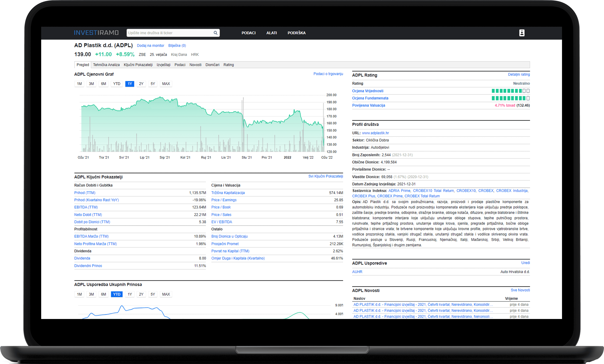Open the ALATI menu
Viewport: 604px width, 364px height.
[x=271, y=33]
